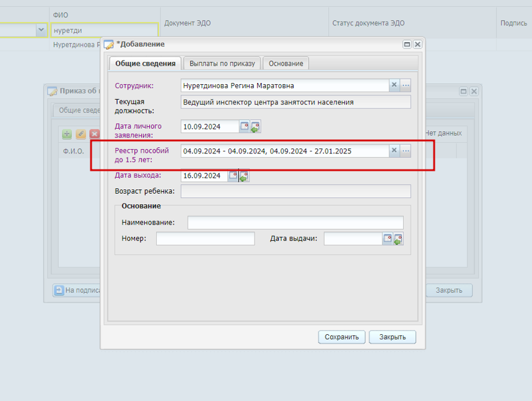
Task: Click the Подпись column header
Action: tap(513, 23)
